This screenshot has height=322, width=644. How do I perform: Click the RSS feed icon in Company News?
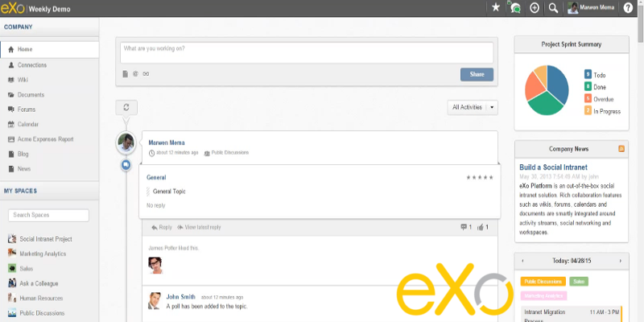click(621, 149)
